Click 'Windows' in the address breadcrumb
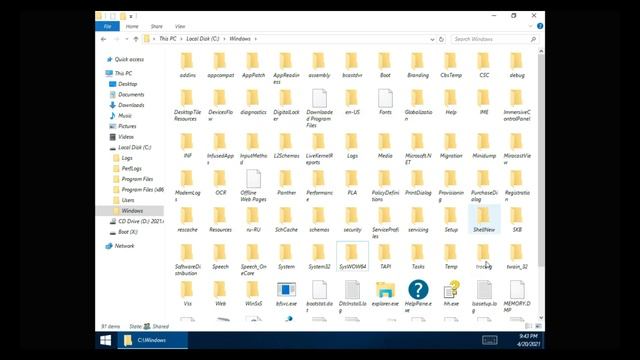 coord(240,39)
